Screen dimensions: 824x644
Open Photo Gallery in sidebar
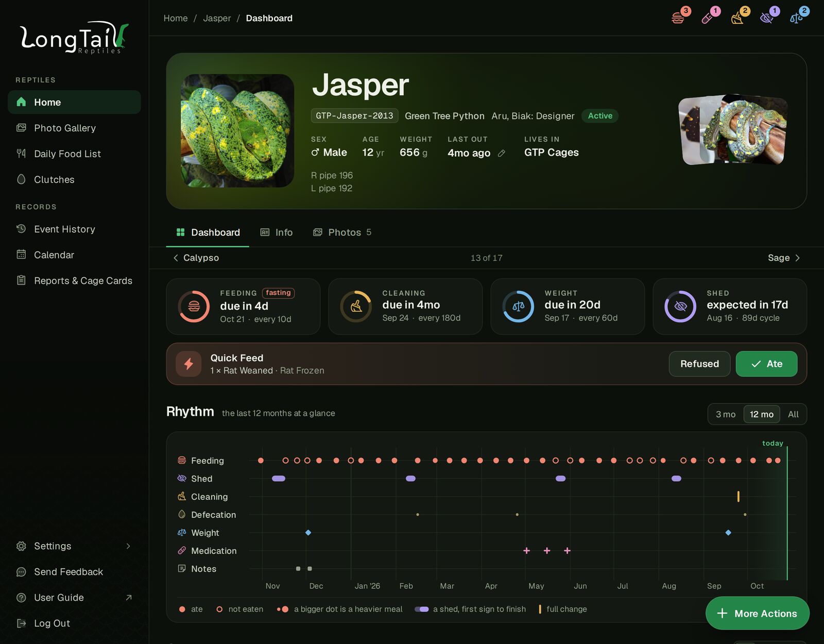click(x=74, y=128)
